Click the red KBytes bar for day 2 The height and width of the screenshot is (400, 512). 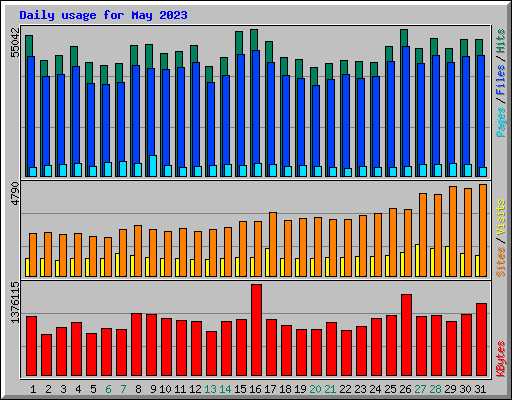(x=46, y=355)
